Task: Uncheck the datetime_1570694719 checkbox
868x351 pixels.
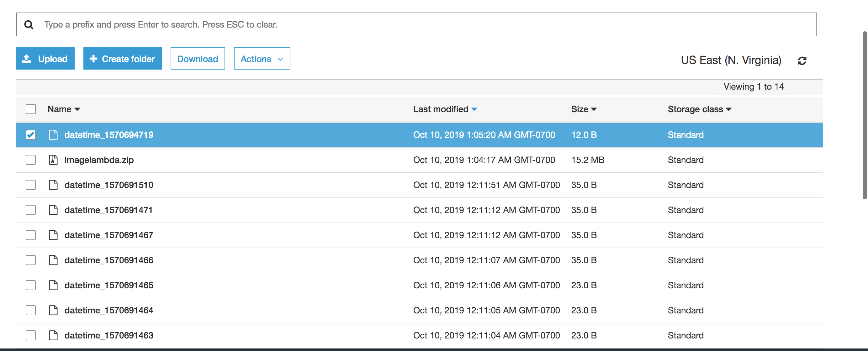Action: 31,135
